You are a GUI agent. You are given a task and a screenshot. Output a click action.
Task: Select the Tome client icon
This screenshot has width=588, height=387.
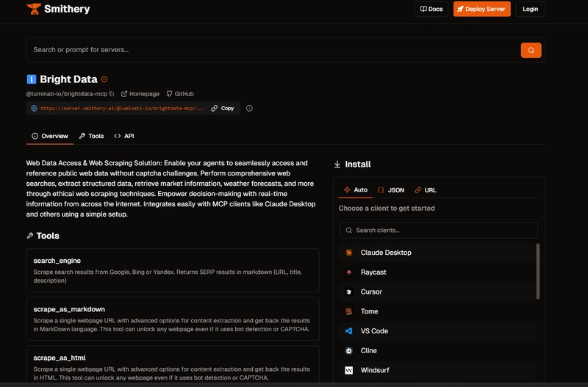click(x=348, y=311)
